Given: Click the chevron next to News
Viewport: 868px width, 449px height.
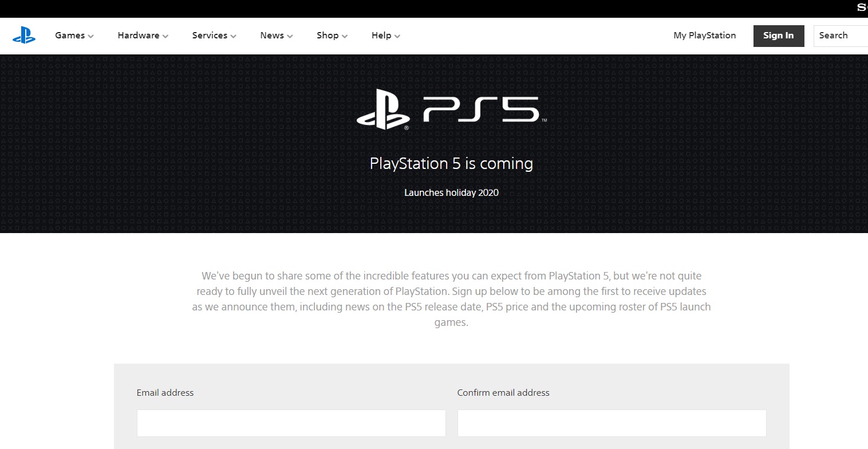Looking at the screenshot, I should (290, 36).
